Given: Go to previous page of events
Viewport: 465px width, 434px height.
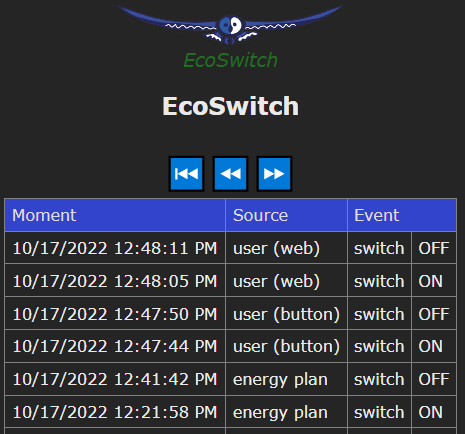Looking at the screenshot, I should click(230, 174).
